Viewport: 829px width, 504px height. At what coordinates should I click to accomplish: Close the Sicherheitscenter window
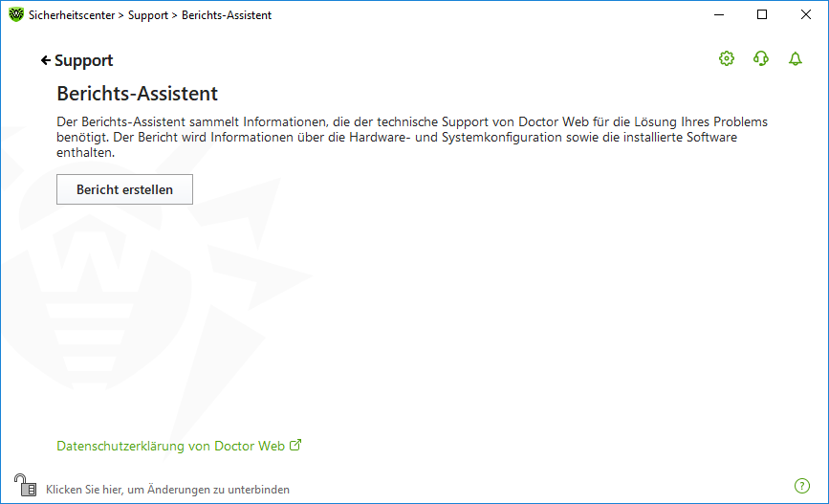(x=806, y=14)
